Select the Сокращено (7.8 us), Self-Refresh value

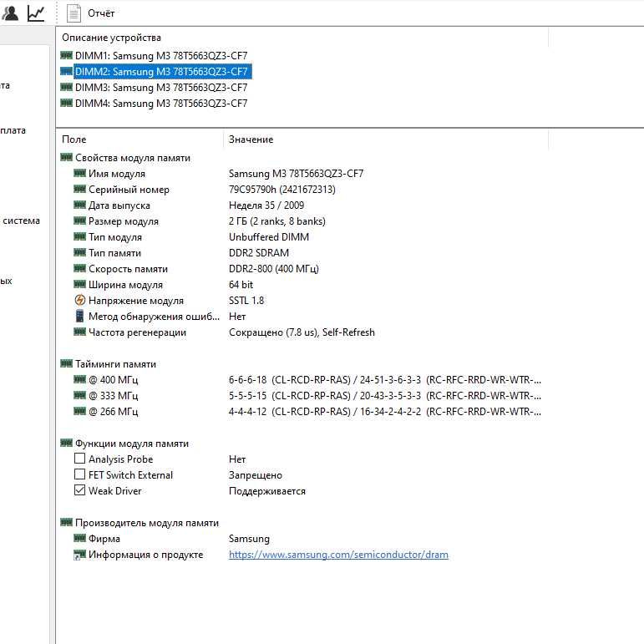point(302,332)
